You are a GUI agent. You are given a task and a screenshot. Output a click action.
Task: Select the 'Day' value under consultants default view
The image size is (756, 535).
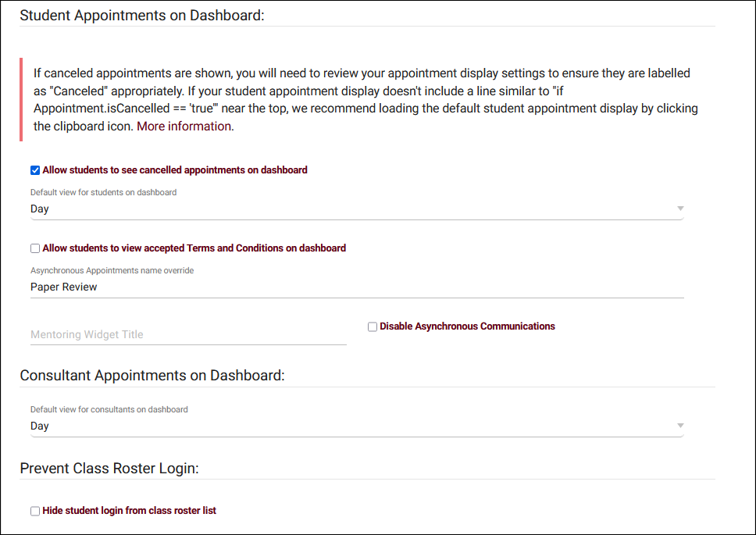tap(40, 426)
